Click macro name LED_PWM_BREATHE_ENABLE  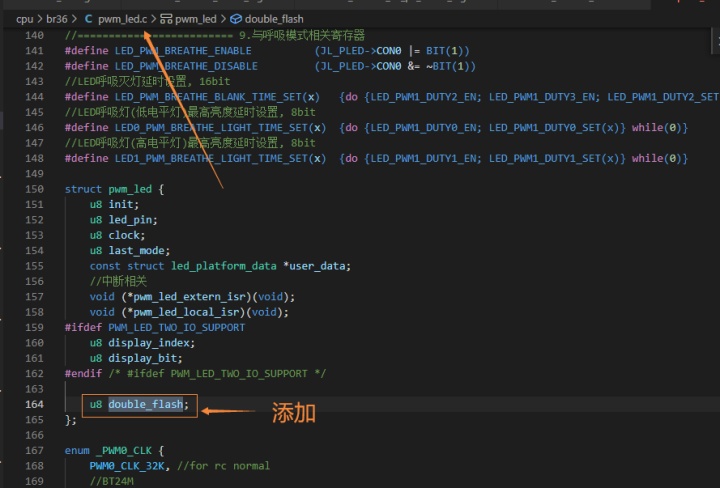click(183, 51)
